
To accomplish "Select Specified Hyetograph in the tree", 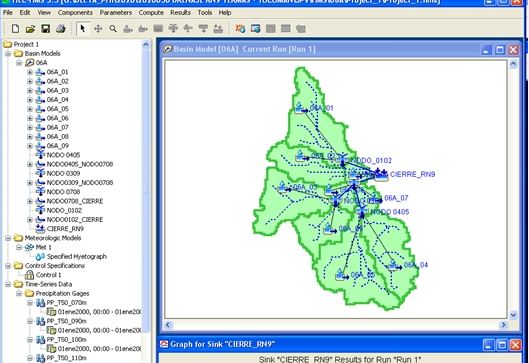I will click(77, 257).
